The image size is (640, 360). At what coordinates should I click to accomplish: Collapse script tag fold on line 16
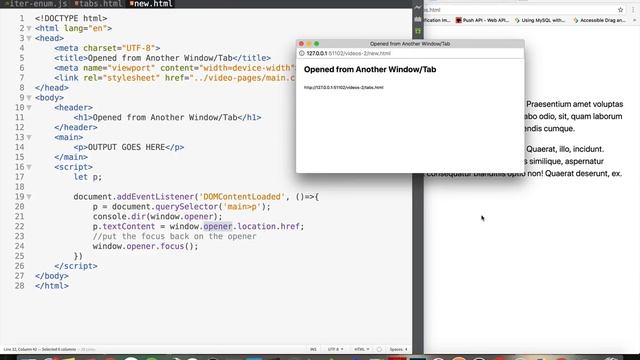(29, 167)
